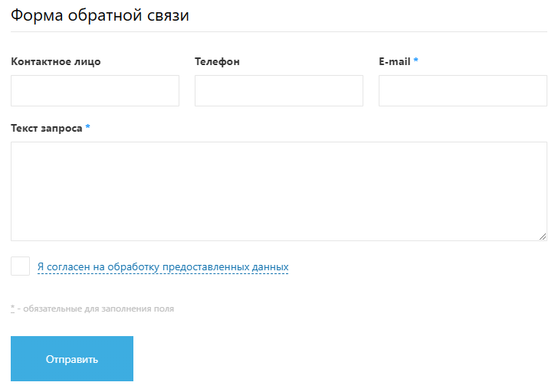Click the Телефон label
This screenshot has width=555, height=392.
tap(217, 62)
